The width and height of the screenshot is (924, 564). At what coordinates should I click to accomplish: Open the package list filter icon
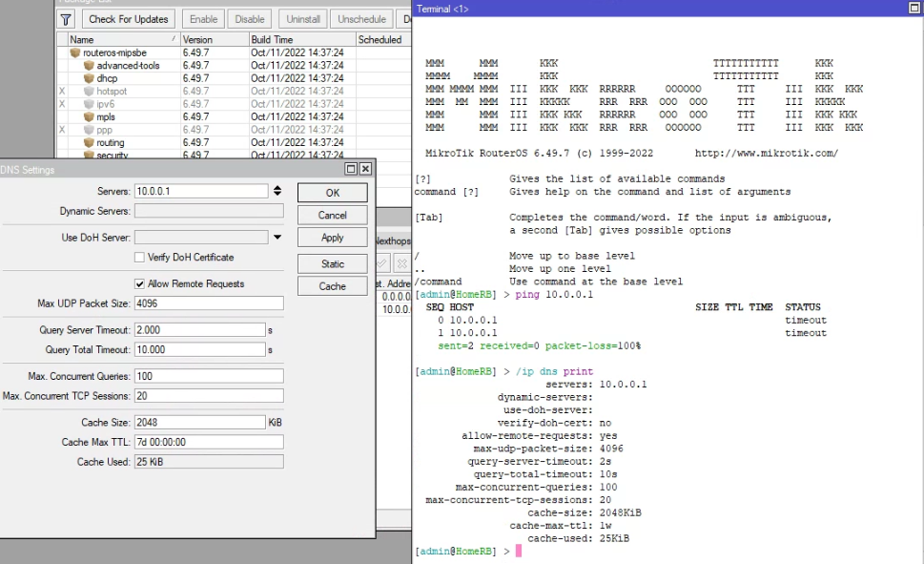(66, 19)
